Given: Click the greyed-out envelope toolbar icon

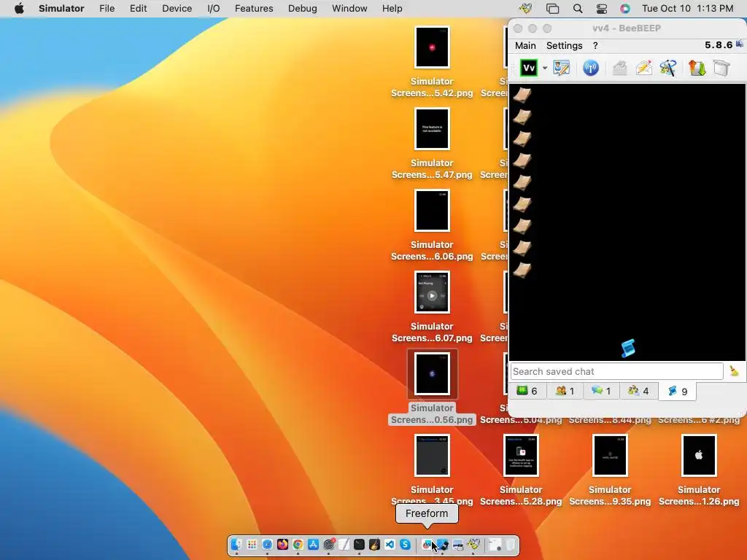Looking at the screenshot, I should (619, 68).
